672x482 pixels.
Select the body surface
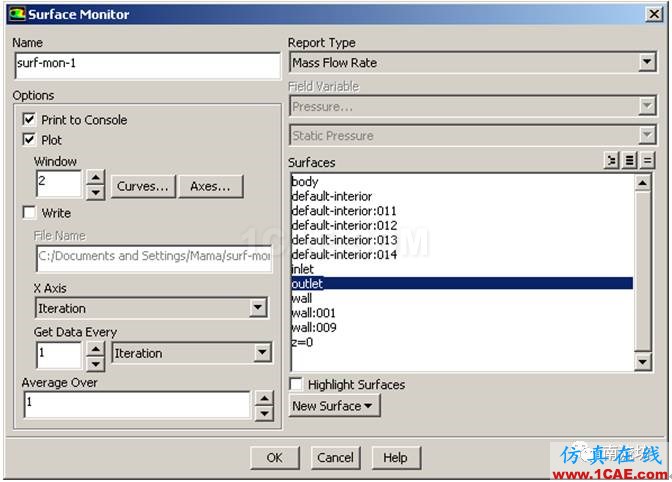tap(462, 182)
